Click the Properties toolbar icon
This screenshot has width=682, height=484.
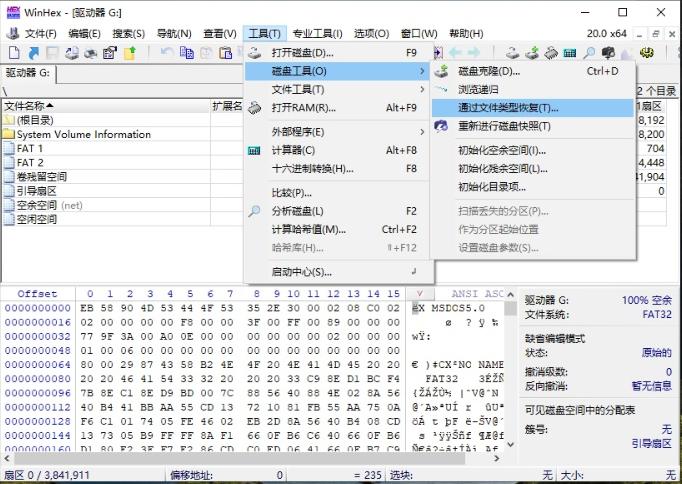(x=110, y=53)
